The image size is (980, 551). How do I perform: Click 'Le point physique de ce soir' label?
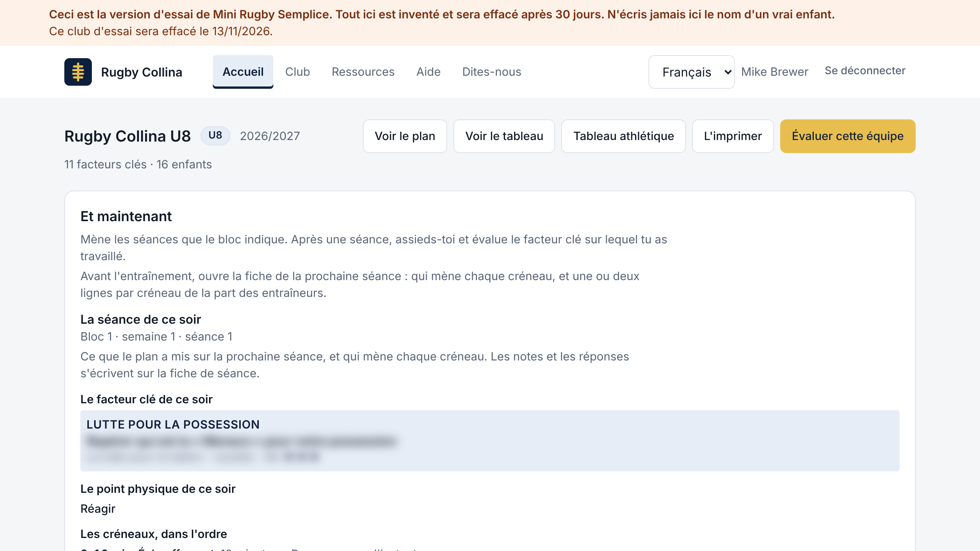tap(158, 489)
